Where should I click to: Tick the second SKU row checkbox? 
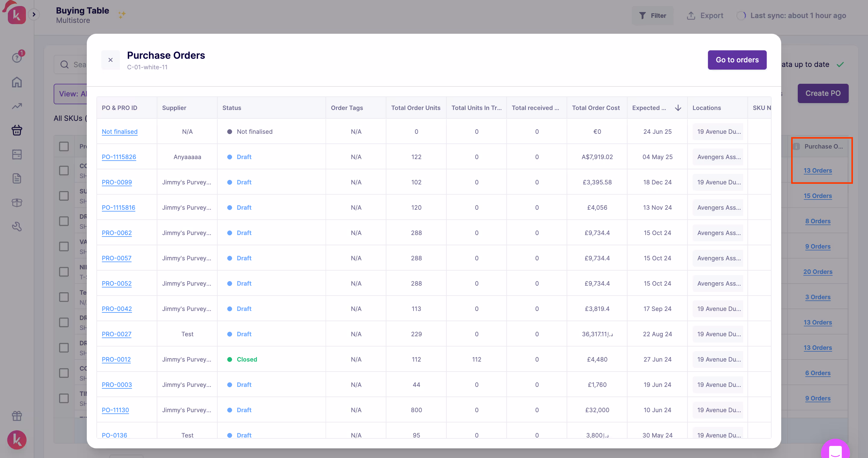point(64,196)
